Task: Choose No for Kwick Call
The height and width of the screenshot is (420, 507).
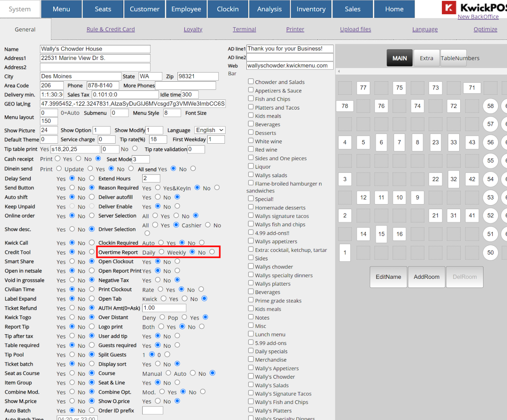Action: 92,243
